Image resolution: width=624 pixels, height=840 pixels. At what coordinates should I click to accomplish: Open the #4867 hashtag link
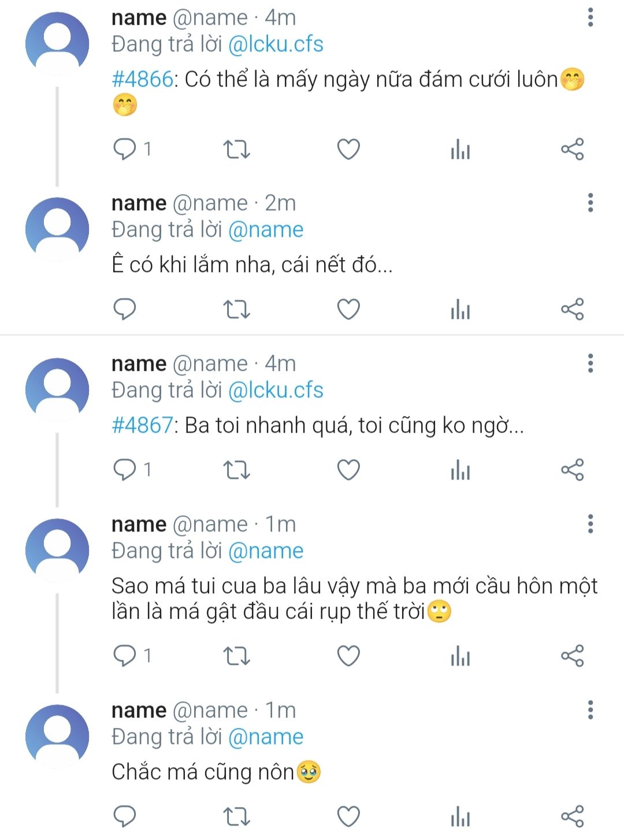(142, 425)
